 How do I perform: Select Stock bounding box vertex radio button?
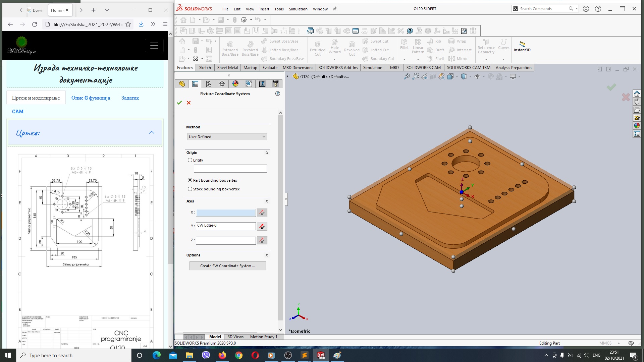(x=190, y=189)
